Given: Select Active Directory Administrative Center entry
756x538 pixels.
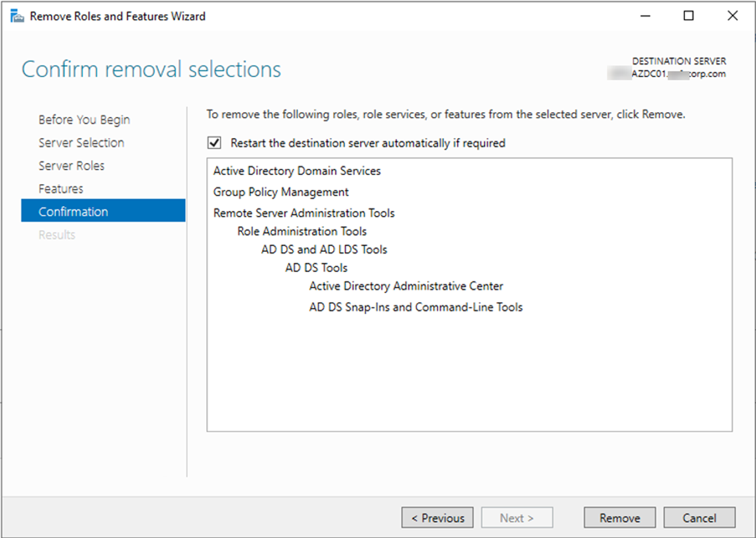Looking at the screenshot, I should 406,286.
